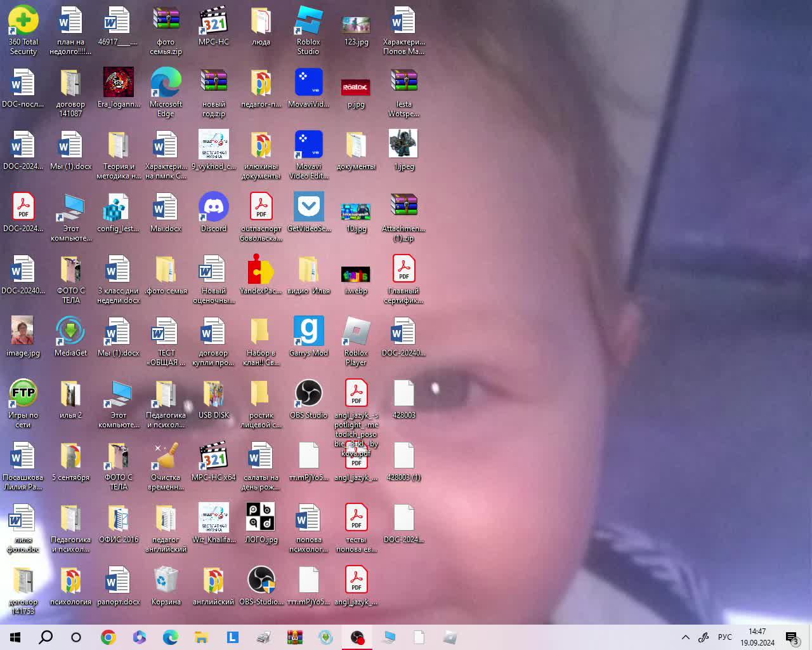Open the илья 2 folder
Image resolution: width=812 pixels, height=650 pixels.
(70, 399)
